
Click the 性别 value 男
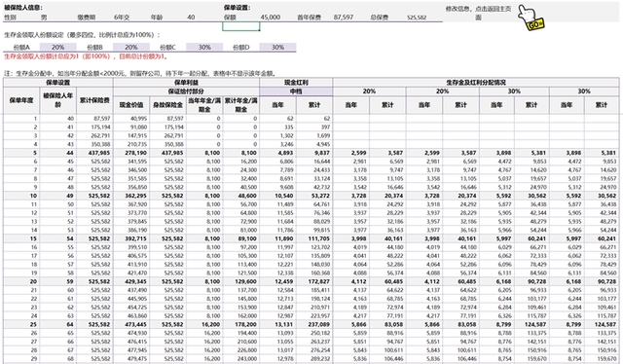[44, 18]
